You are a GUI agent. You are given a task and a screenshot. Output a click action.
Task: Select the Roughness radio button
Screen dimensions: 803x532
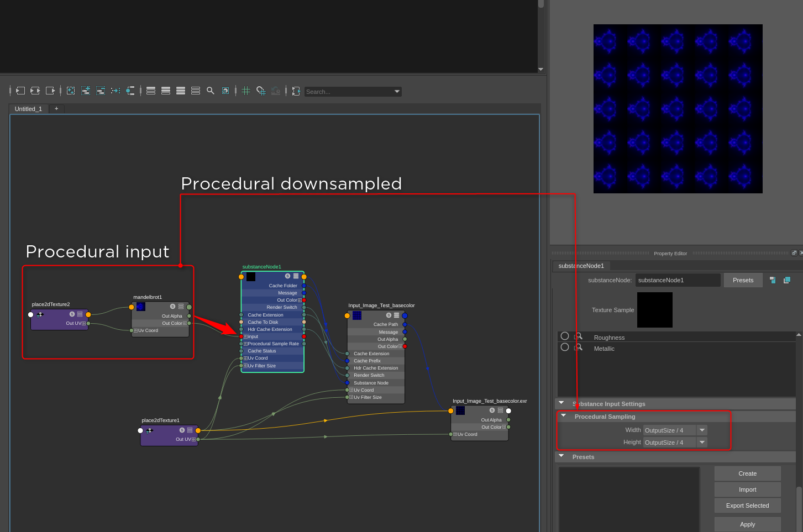tap(565, 336)
